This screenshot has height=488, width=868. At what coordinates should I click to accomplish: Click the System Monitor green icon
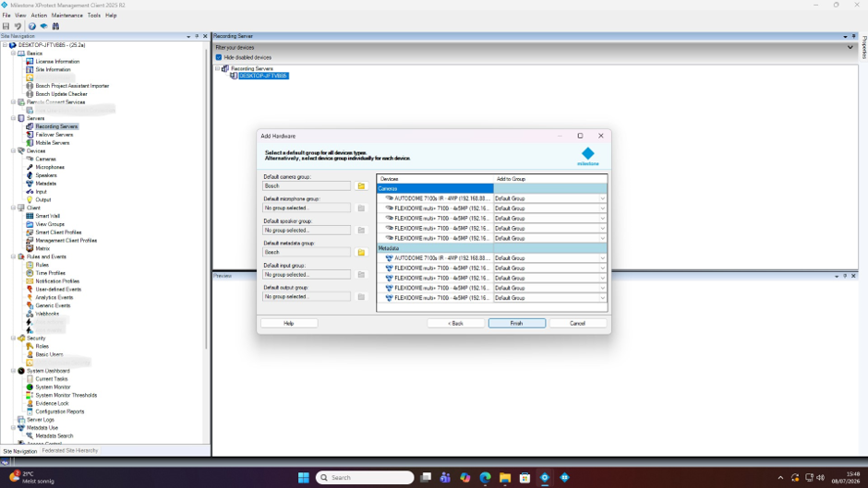[30, 387]
